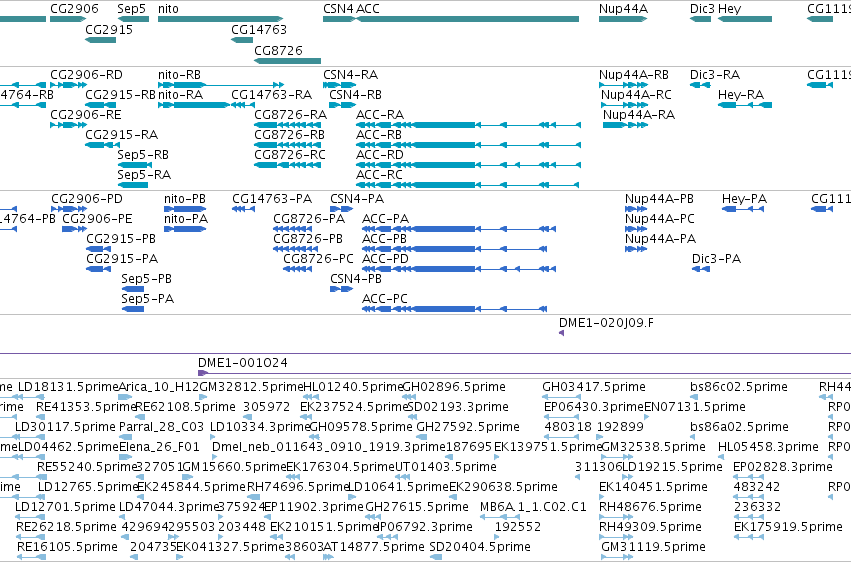Select protein ACC-PA
The height and width of the screenshot is (562, 851).
[459, 229]
